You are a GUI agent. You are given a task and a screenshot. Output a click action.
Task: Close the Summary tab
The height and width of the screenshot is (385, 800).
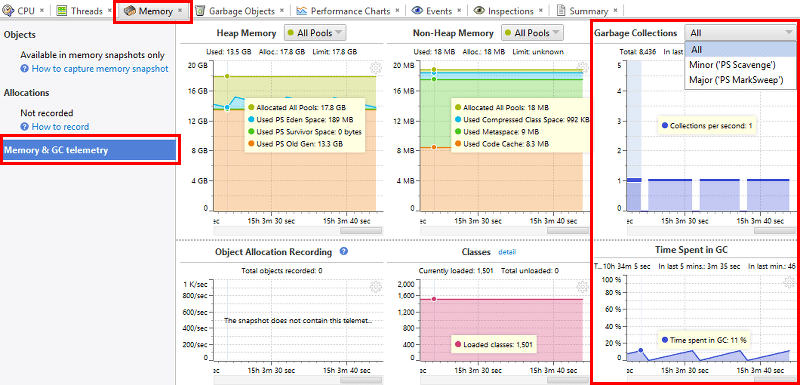[615, 10]
